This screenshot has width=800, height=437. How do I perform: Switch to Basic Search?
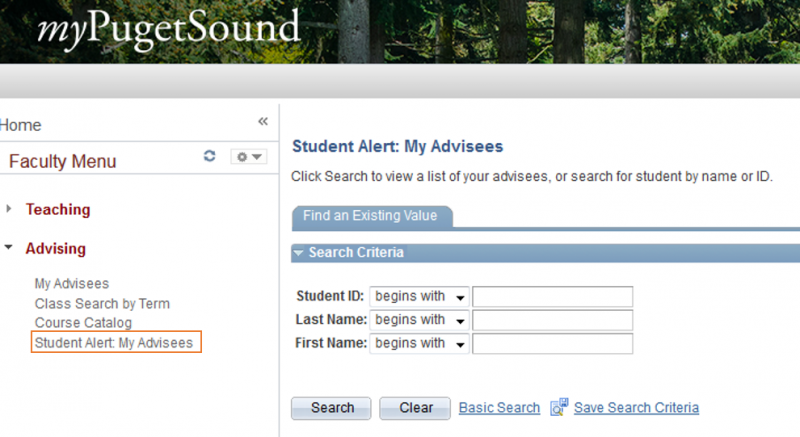point(499,407)
